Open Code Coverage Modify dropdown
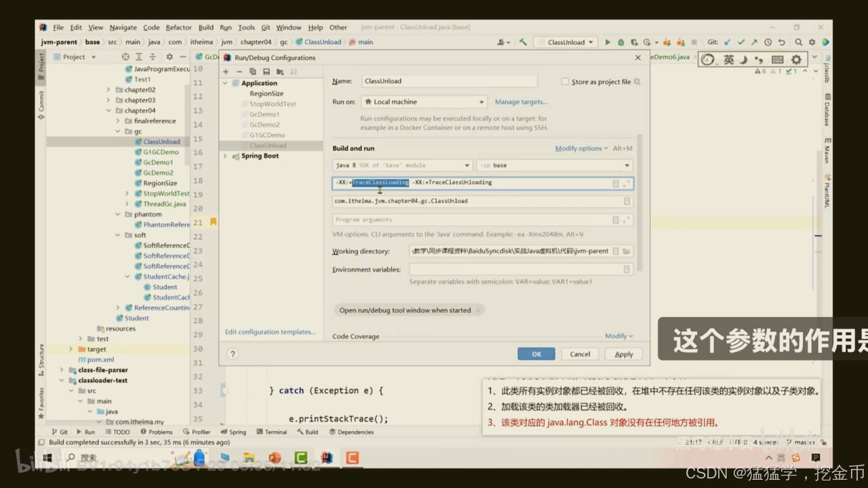Image resolution: width=868 pixels, height=488 pixels. coord(618,336)
